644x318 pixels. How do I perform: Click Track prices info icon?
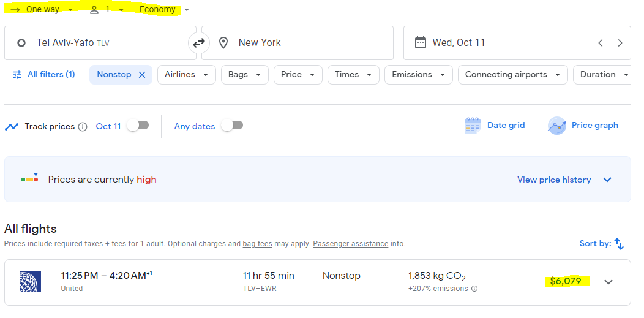coord(83,127)
